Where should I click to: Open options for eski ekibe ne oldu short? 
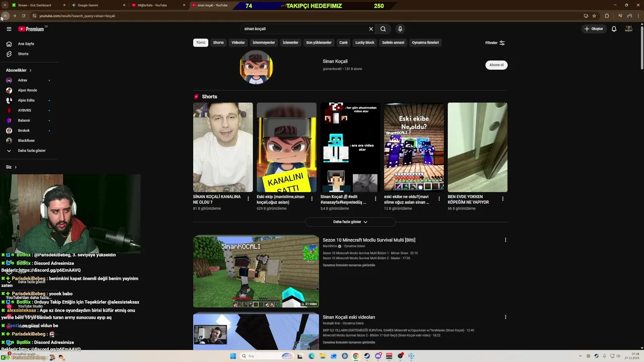click(x=439, y=199)
